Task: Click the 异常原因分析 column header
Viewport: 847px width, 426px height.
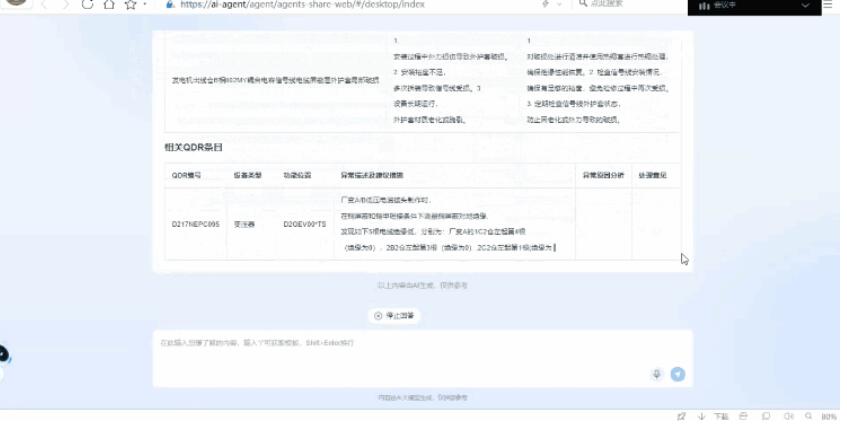Action: click(x=604, y=174)
